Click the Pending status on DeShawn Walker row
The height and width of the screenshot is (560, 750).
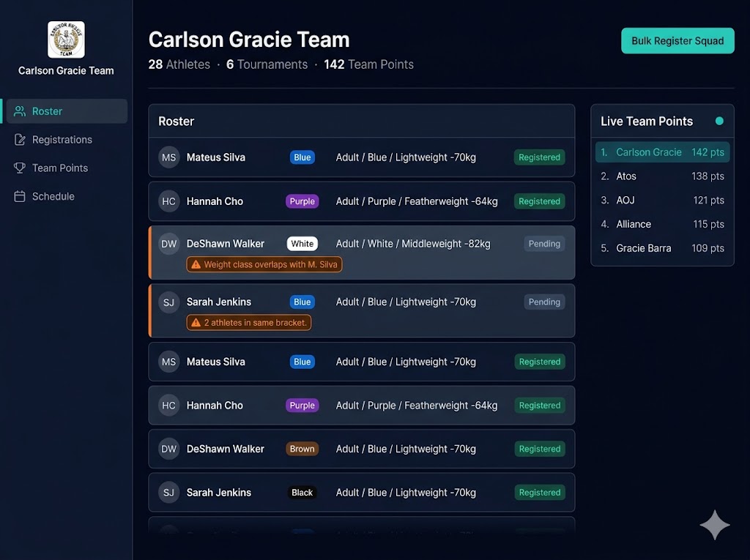click(544, 244)
